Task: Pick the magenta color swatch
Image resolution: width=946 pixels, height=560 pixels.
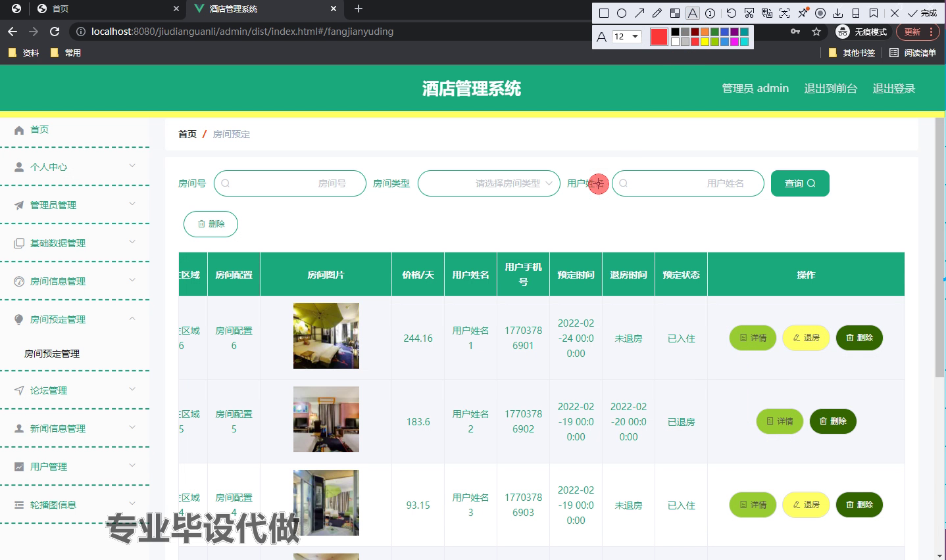Action: (x=734, y=41)
